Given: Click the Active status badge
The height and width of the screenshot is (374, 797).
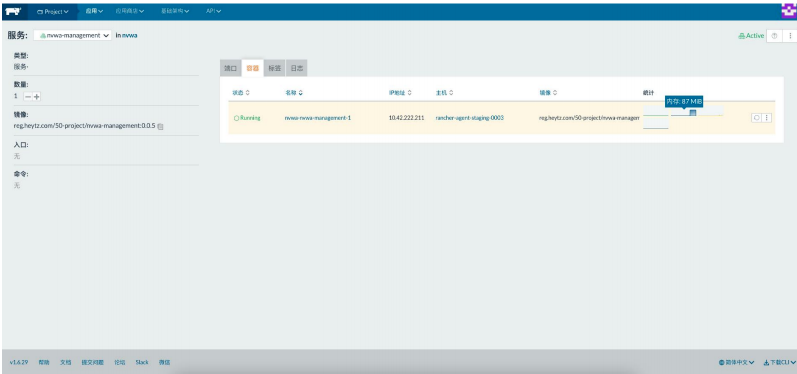Looking at the screenshot, I should click(x=751, y=36).
